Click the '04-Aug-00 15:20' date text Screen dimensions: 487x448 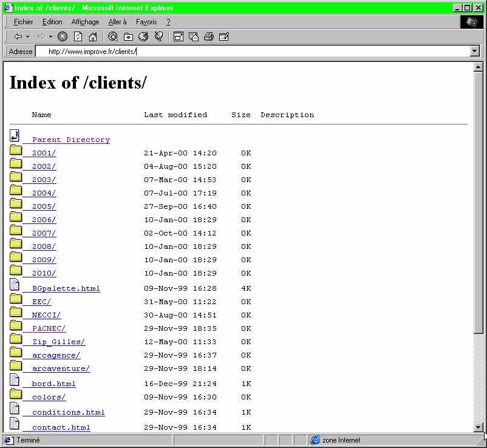click(180, 166)
